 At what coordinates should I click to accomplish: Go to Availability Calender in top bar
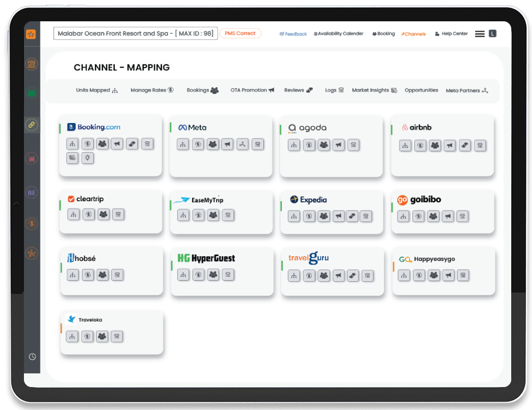tap(338, 34)
